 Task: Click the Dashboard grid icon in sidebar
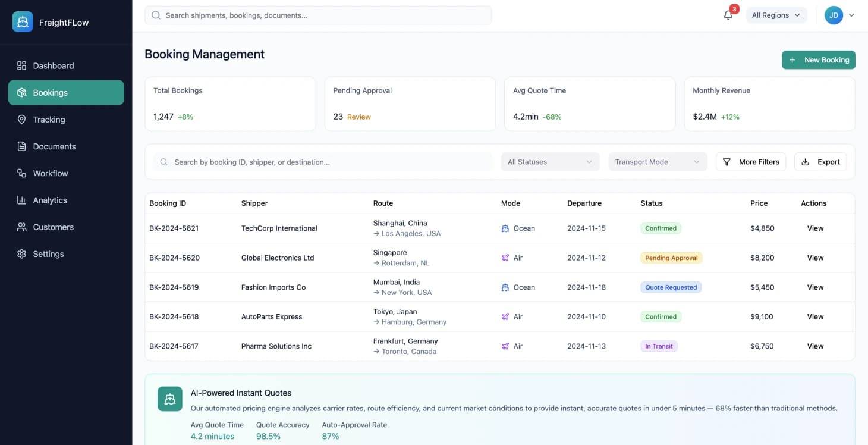21,65
